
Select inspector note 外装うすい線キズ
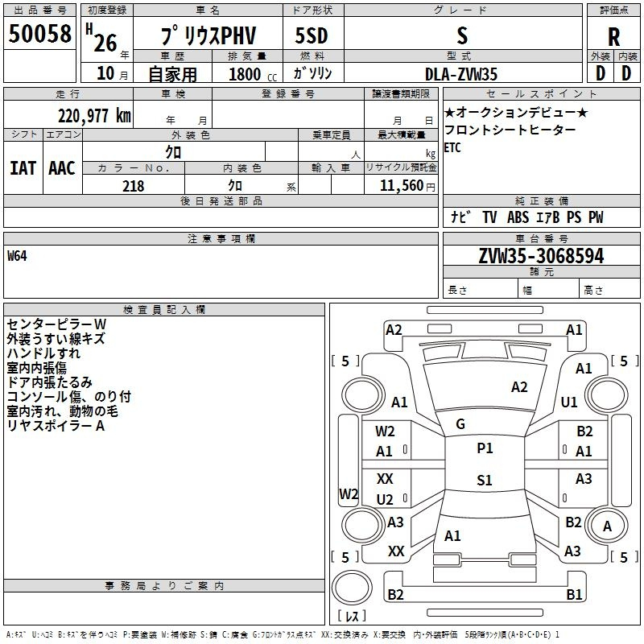[x=56, y=339]
